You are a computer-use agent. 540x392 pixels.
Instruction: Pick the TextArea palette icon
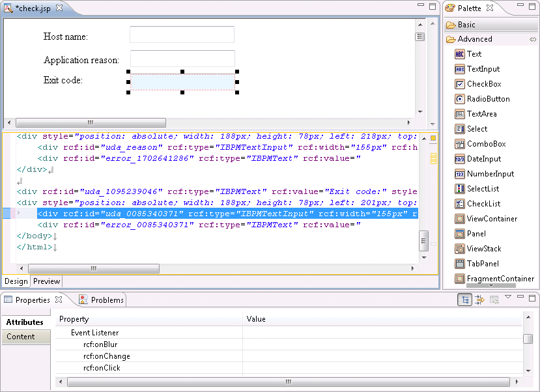tap(459, 114)
